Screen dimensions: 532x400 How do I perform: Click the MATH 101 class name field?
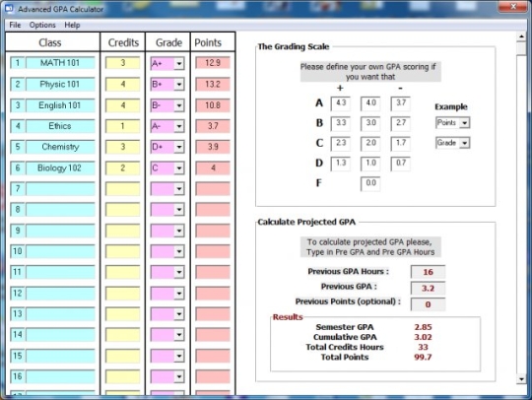coord(60,63)
